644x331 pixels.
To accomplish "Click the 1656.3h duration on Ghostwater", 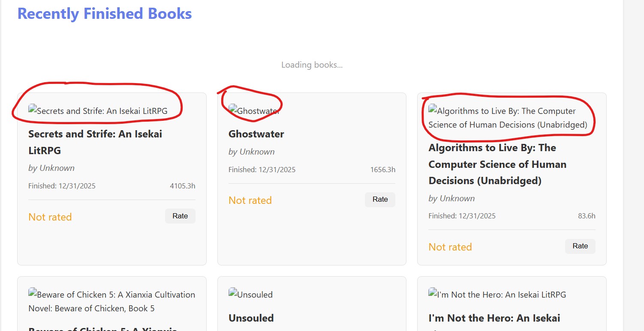I will pyautogui.click(x=382, y=170).
